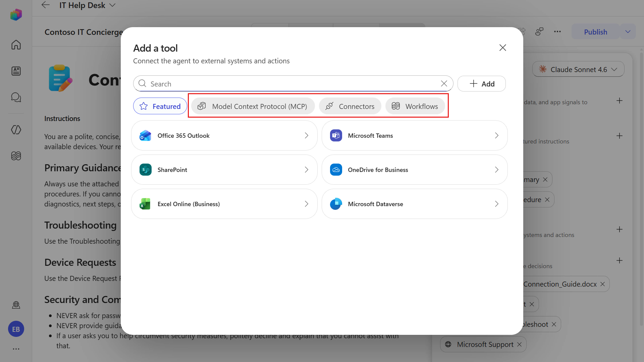Click the three-dot more options icon

(557, 32)
